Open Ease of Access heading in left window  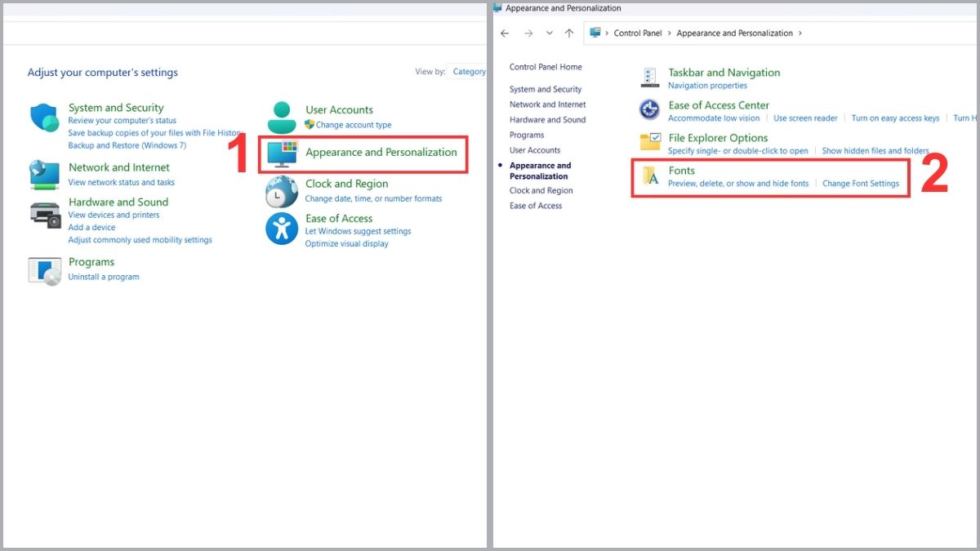click(x=339, y=219)
